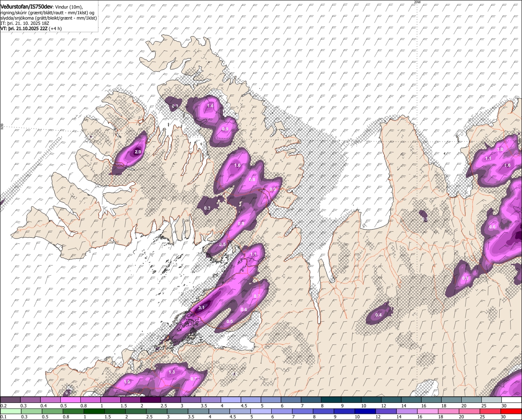The width and height of the screenshot is (522, 420).
Task: Click the light lavender 5 mm rain swatch
Action: point(261,411)
